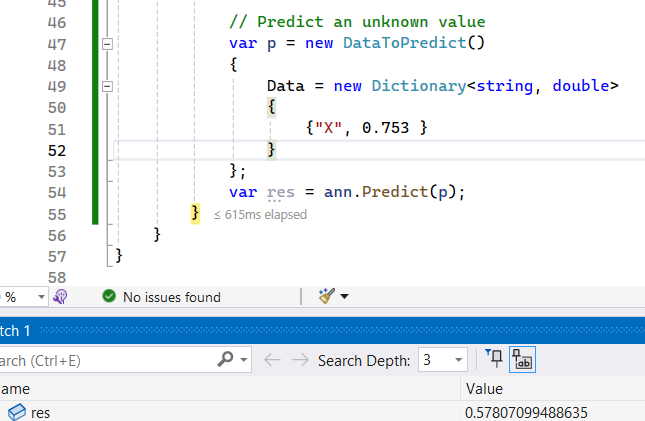Open the IntelliCode suggestions icon

pyautogui.click(x=60, y=297)
